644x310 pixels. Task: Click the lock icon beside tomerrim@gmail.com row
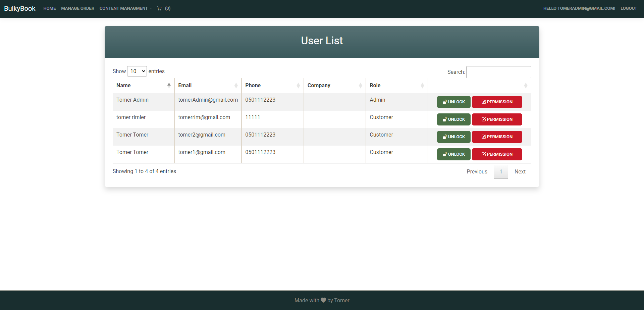[x=445, y=119]
